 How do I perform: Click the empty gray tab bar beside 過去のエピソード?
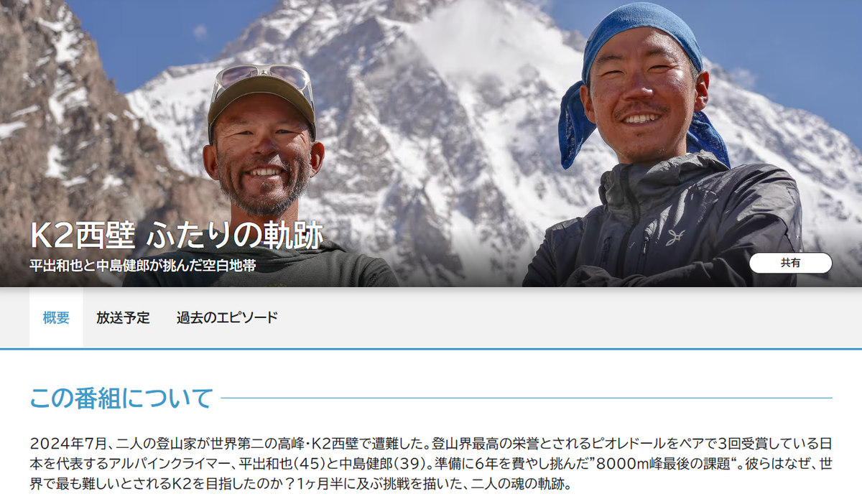[x=567, y=318]
